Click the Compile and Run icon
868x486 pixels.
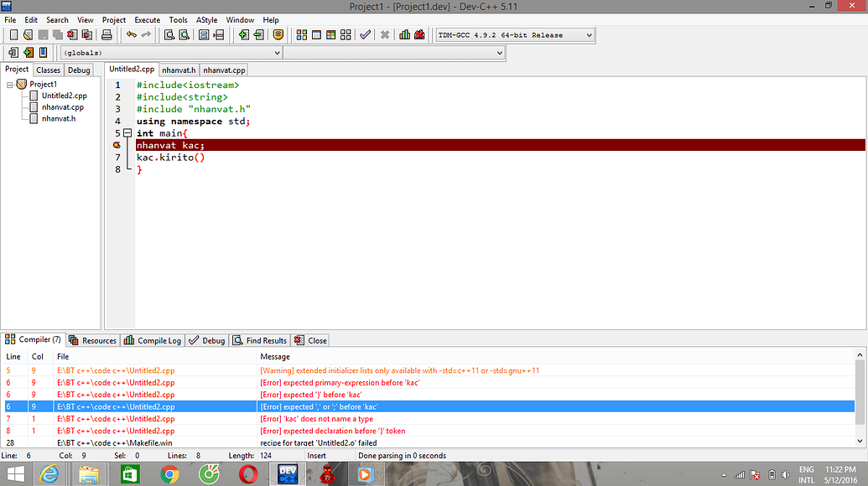point(330,35)
